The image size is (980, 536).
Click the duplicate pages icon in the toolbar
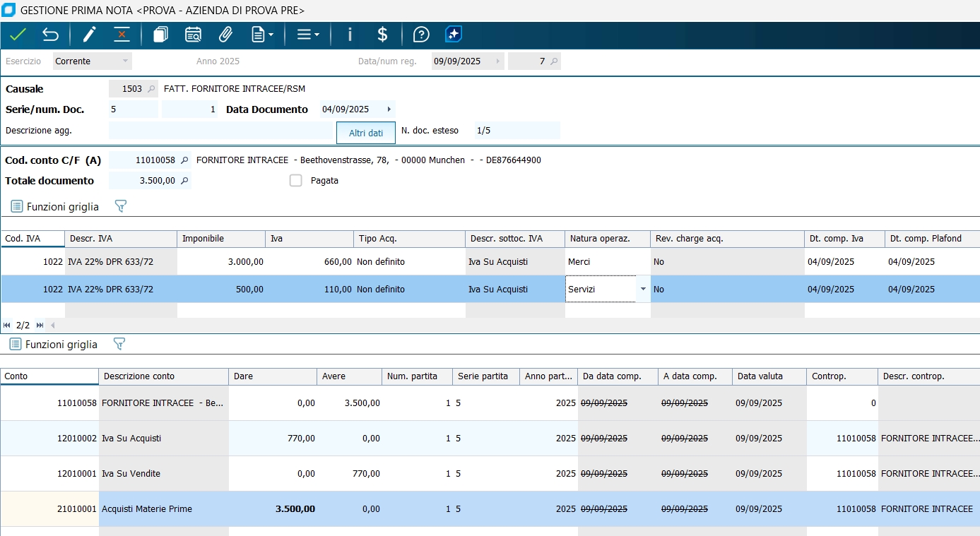click(x=161, y=35)
